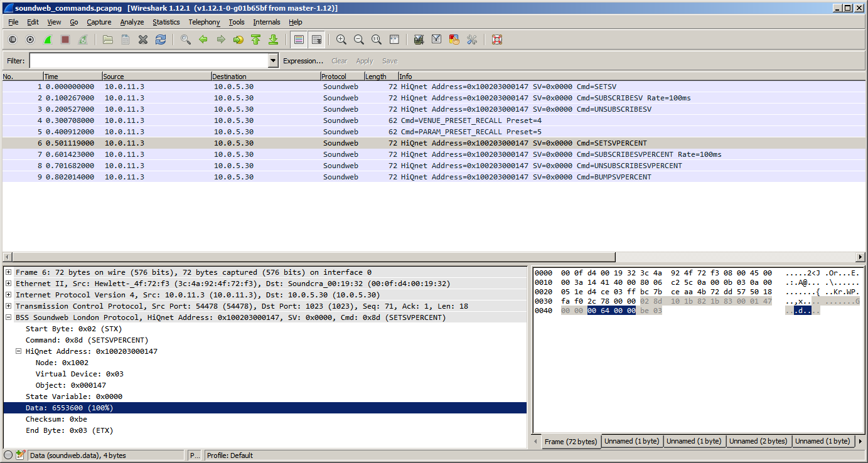Zoom out the packet text
The width and height of the screenshot is (868, 463).
(x=359, y=40)
